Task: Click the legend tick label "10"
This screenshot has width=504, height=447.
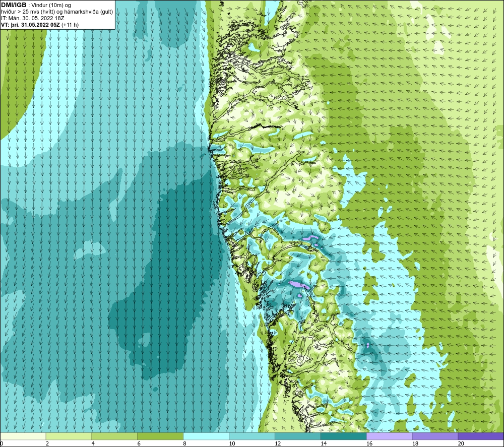Action: [x=232, y=444]
